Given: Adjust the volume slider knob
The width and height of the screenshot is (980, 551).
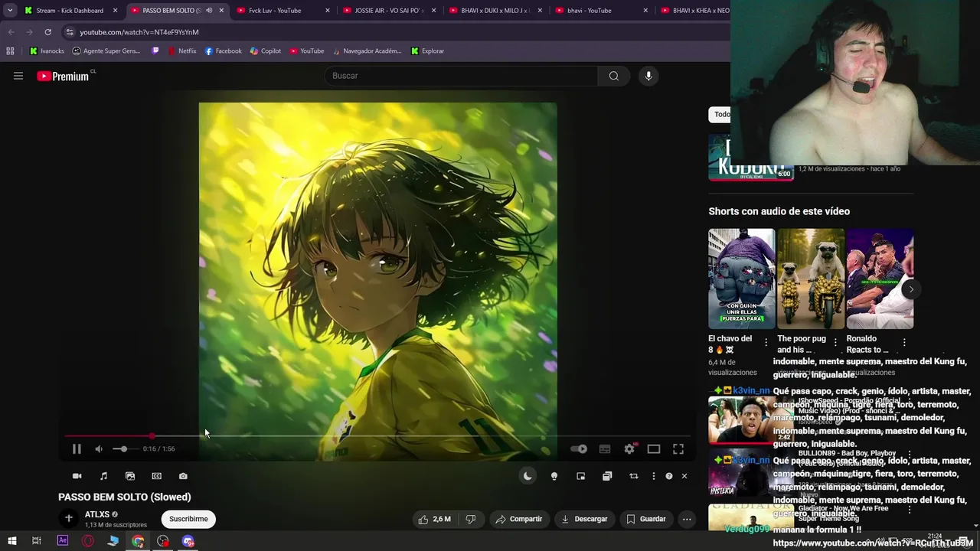Looking at the screenshot, I should click(x=124, y=449).
